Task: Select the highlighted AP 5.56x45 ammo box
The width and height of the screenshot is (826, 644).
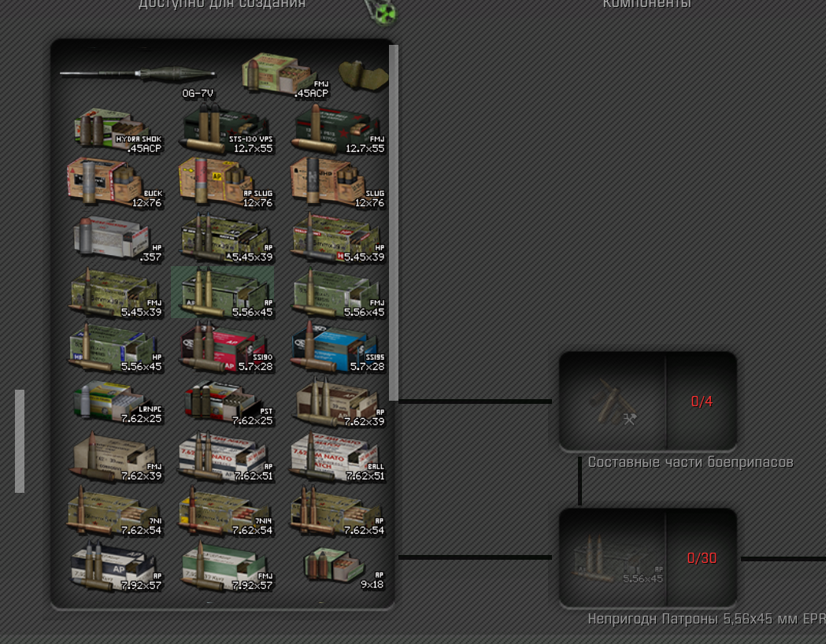Action: click(x=222, y=292)
